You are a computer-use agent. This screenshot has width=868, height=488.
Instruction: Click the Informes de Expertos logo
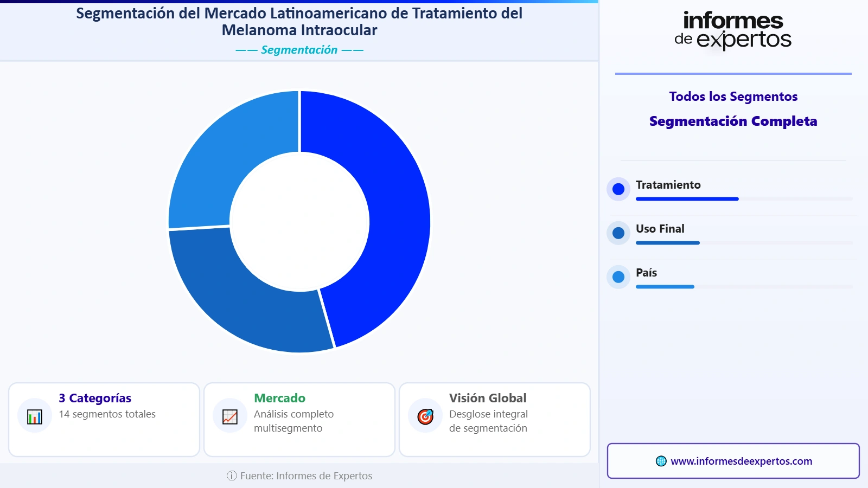[x=733, y=31]
